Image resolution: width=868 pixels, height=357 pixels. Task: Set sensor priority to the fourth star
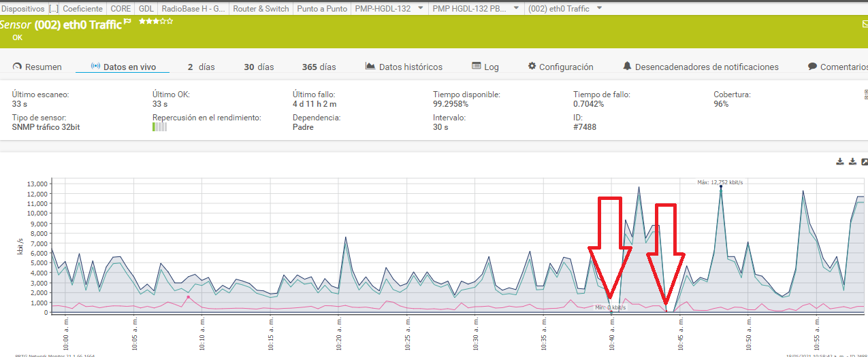[163, 22]
